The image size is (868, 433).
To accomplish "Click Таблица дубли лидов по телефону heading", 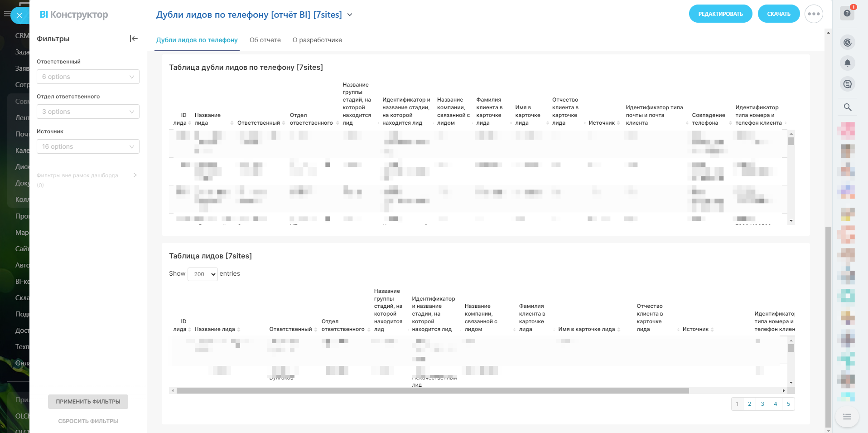I will click(x=246, y=68).
